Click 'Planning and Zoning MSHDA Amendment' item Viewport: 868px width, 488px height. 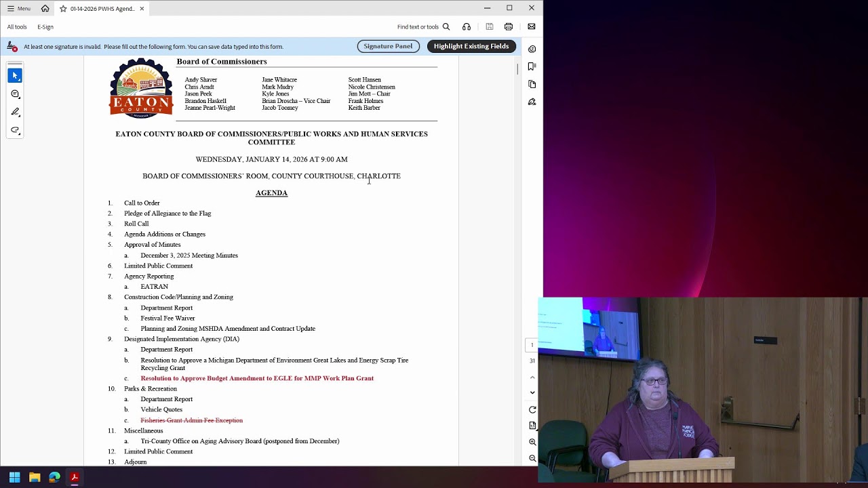(228, 329)
